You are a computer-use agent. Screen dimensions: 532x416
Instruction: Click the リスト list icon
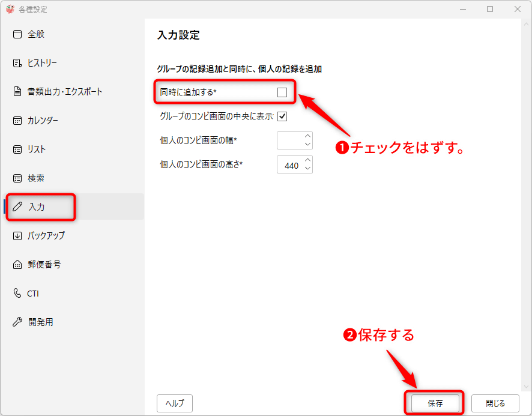[17, 149]
